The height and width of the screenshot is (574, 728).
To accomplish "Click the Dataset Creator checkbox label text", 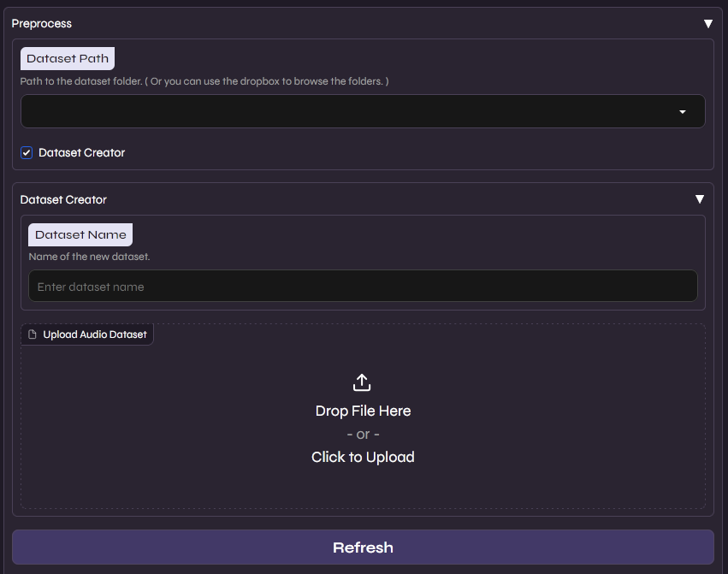I will pyautogui.click(x=82, y=153).
